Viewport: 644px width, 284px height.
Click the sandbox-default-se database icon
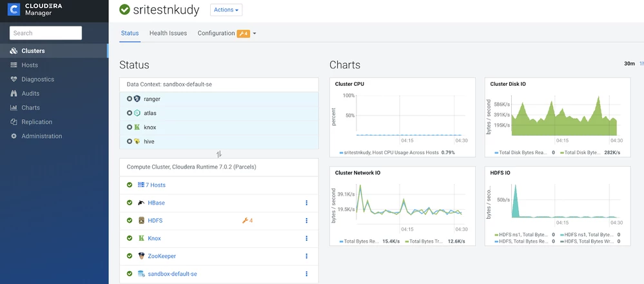coord(141,273)
